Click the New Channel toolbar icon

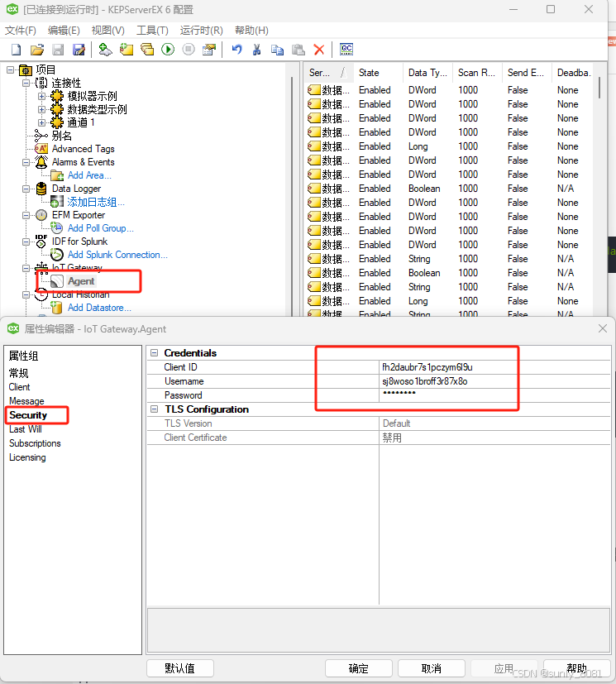[x=105, y=50]
